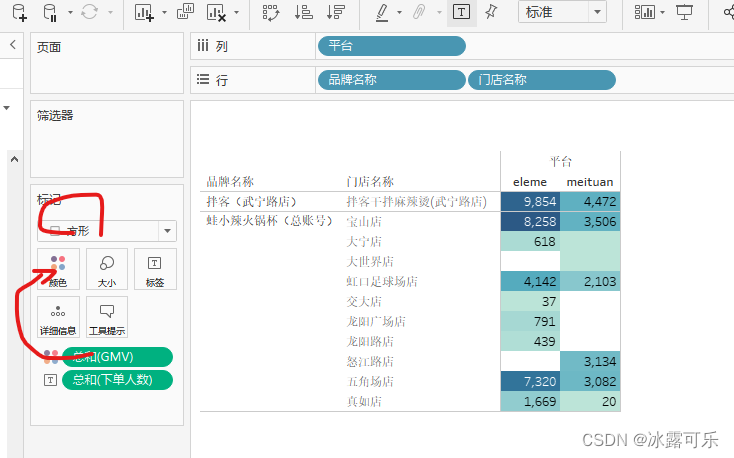Image resolution: width=734 pixels, height=458 pixels.
Task: Collapse the side pane with left chevron
Action: click(x=13, y=44)
